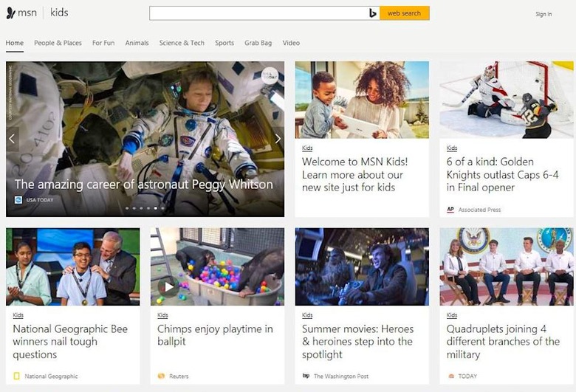The image size is (576, 392).
Task: Click the Sign in link
Action: pos(544,14)
